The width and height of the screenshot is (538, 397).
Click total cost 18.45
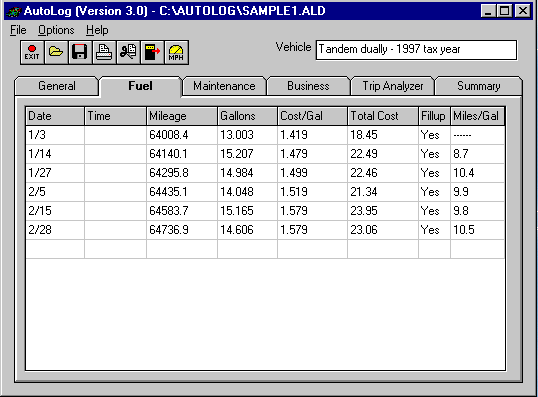point(383,135)
